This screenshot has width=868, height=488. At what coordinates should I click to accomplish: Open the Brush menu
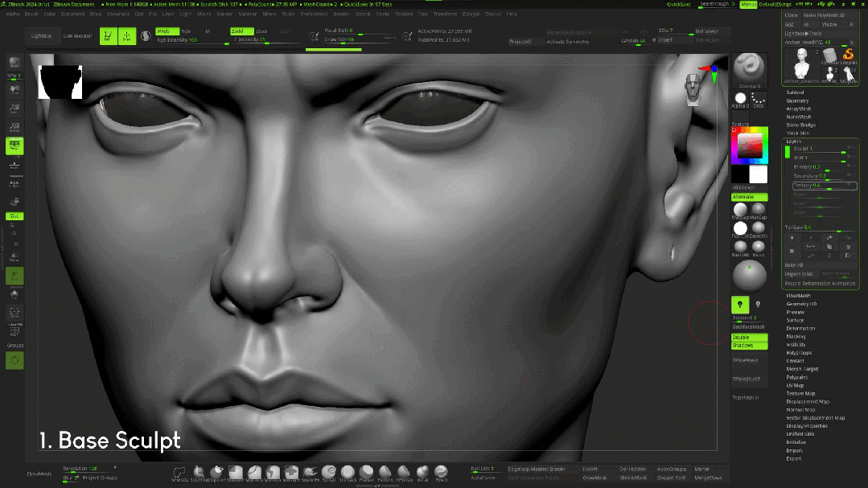click(31, 14)
